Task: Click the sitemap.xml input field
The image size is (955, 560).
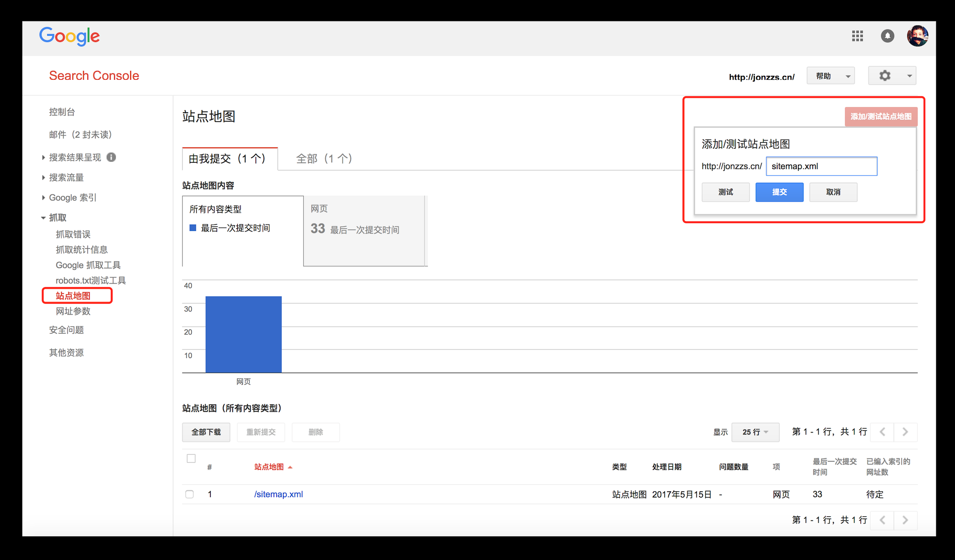Action: click(821, 166)
